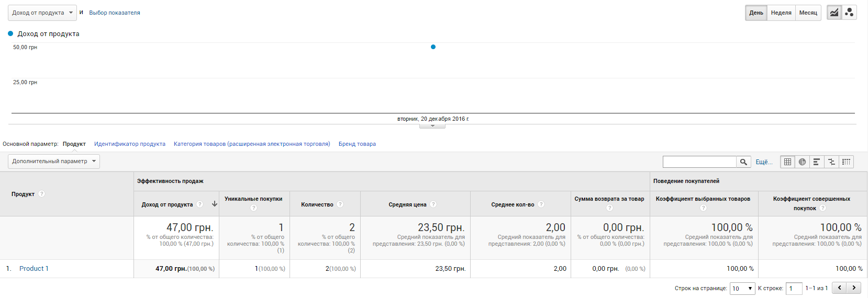
Task: Click the blue Доход от продукта legend dot
Action: pyautogui.click(x=10, y=33)
